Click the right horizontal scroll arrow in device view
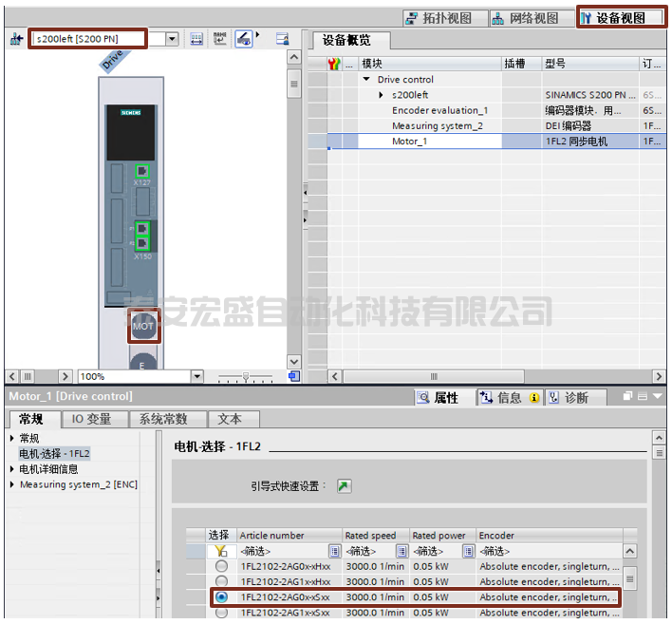Screen dimensions: 672x624 click(65, 376)
